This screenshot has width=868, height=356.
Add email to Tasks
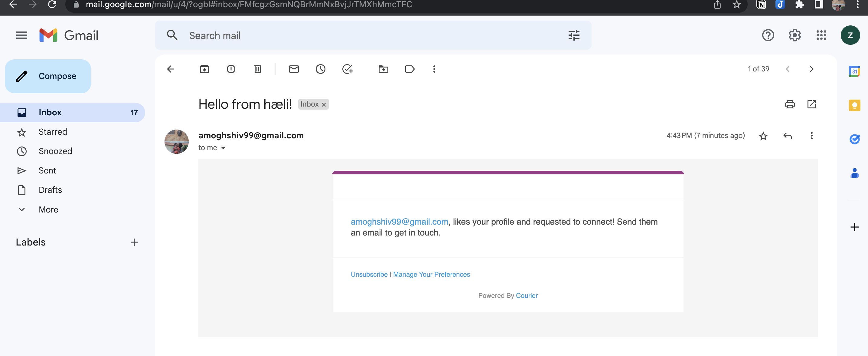coord(347,69)
